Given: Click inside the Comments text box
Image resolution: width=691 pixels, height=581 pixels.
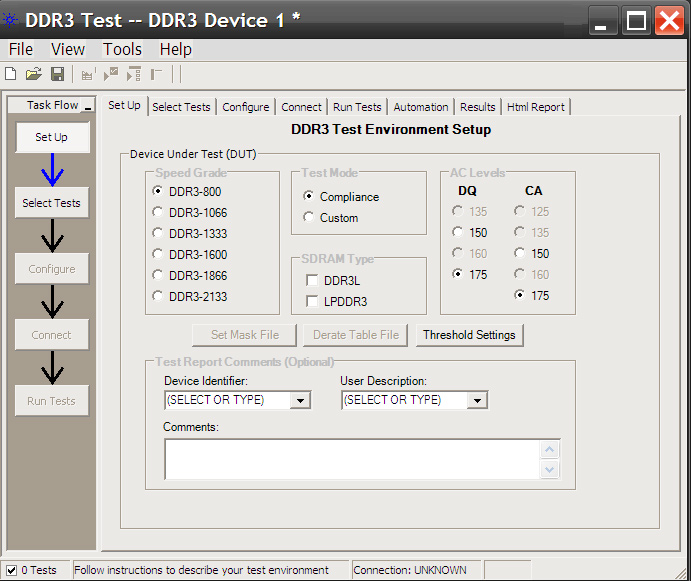Looking at the screenshot, I should (x=352, y=459).
